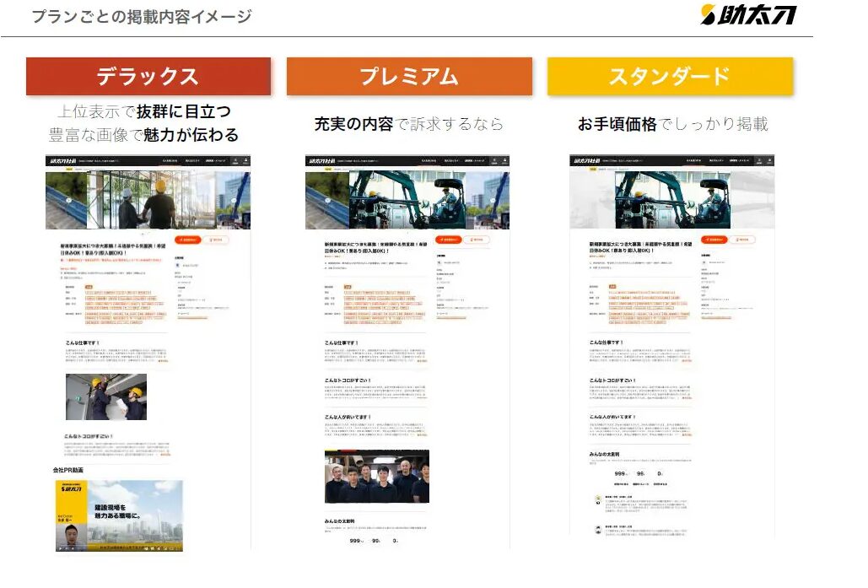This screenshot has height=588, width=868.
Task: Click the 助太刀 logo at top right
Action: 748,14
